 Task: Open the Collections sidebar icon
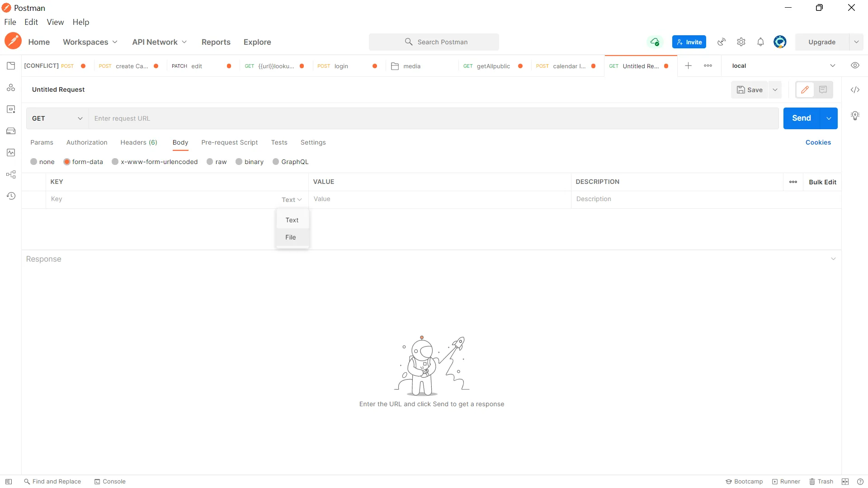tap(11, 66)
